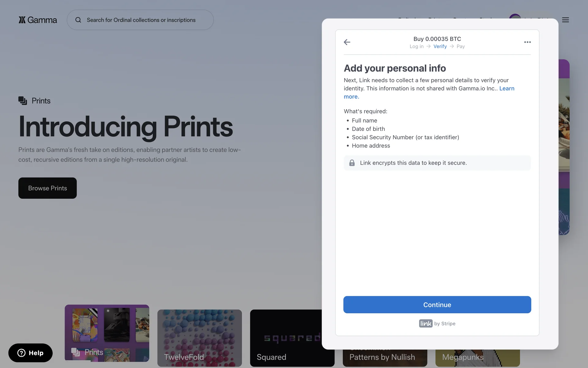Click the search magnifier icon

[x=78, y=20]
